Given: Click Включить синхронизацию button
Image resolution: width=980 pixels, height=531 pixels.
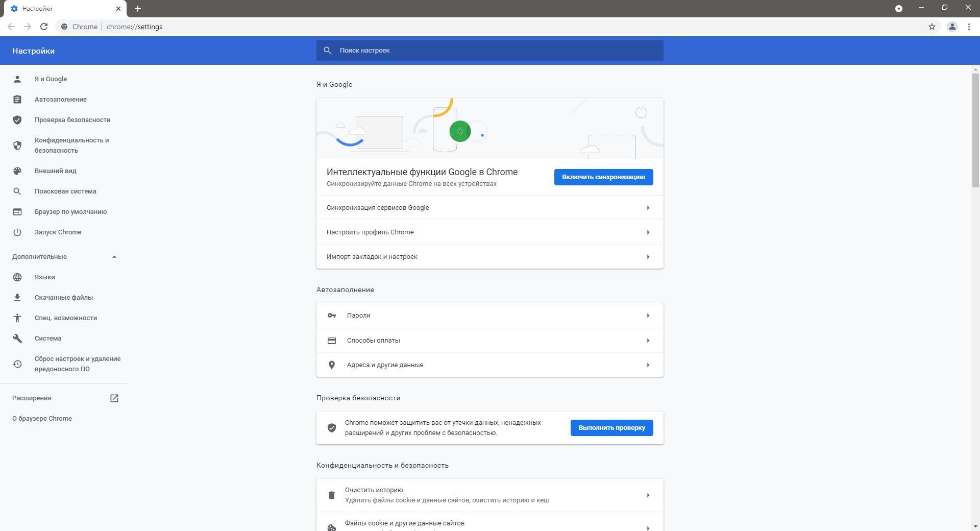Looking at the screenshot, I should (604, 177).
